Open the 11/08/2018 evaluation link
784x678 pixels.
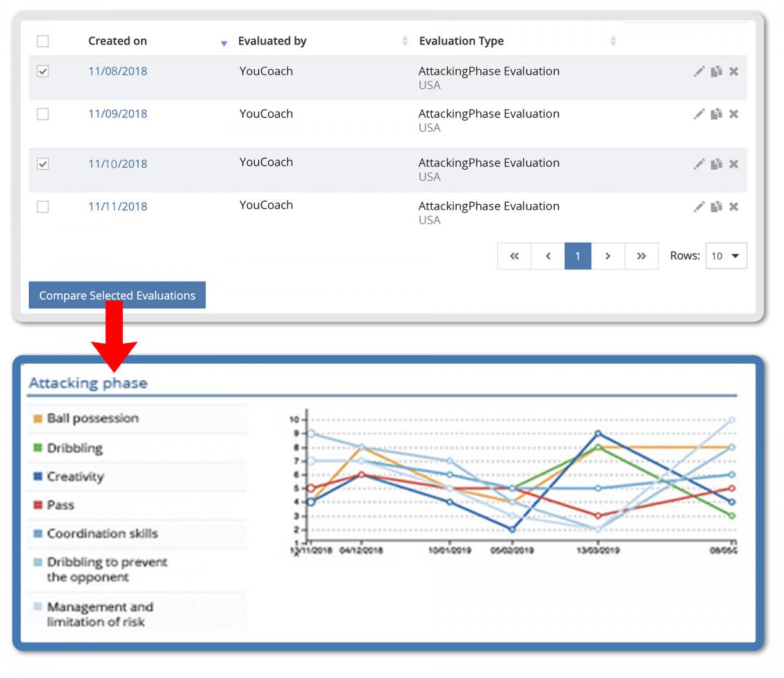pos(118,71)
